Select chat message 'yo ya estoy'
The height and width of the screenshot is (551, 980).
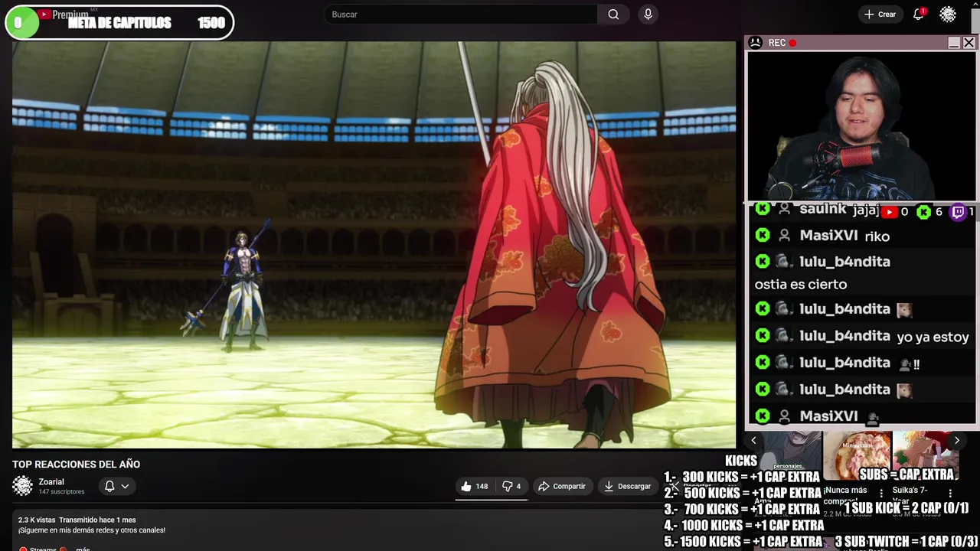pos(933,337)
